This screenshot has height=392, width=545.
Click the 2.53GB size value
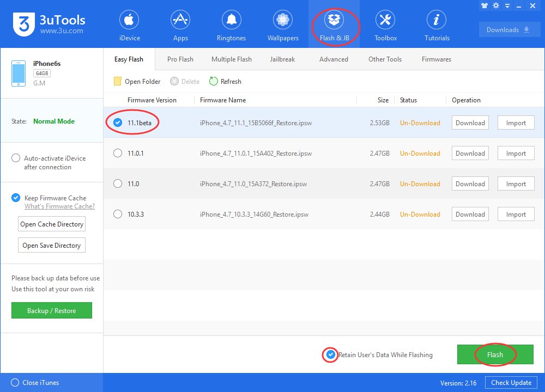pyautogui.click(x=379, y=123)
